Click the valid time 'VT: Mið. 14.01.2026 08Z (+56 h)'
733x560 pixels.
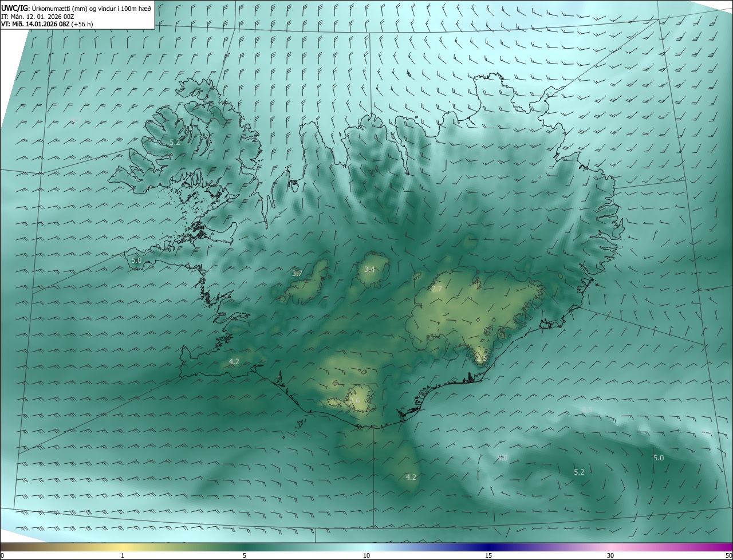pyautogui.click(x=47, y=24)
